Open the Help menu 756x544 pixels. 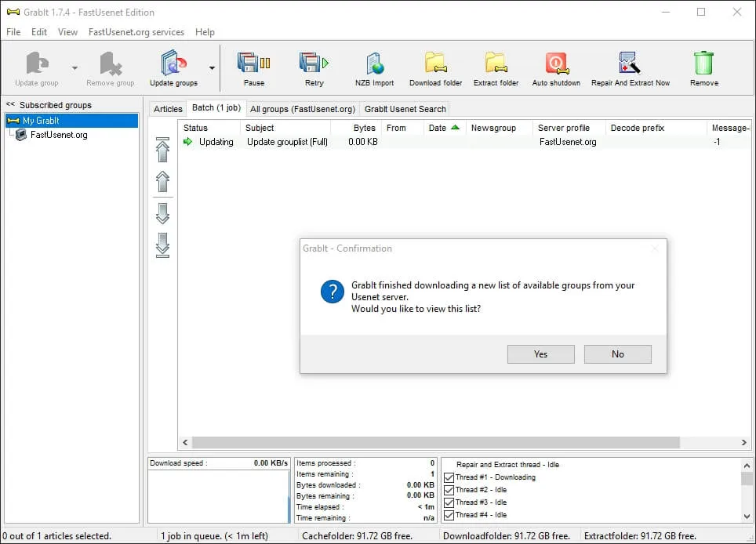205,32
